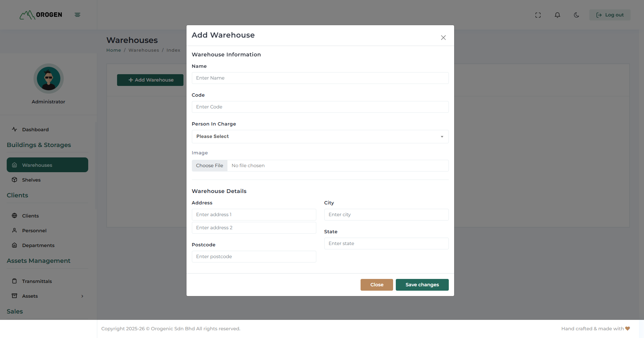Click the Transmittals clipboard icon
Screen dimensions: 644x338
pyautogui.click(x=14, y=281)
